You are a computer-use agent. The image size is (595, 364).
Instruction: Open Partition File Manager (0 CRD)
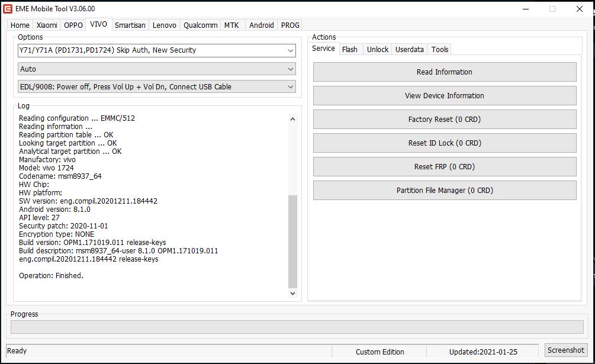click(445, 191)
